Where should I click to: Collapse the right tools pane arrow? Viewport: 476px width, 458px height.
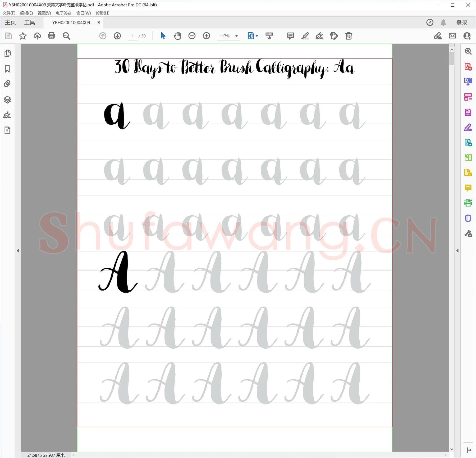coord(457,251)
